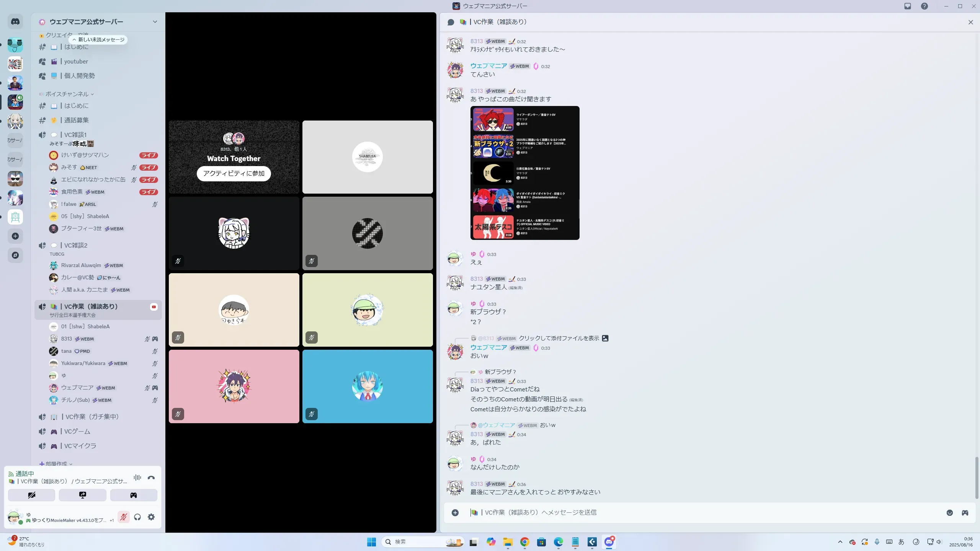The width and height of the screenshot is (980, 551).
Task: Click the アクティビティに参加 button
Action: click(x=234, y=173)
